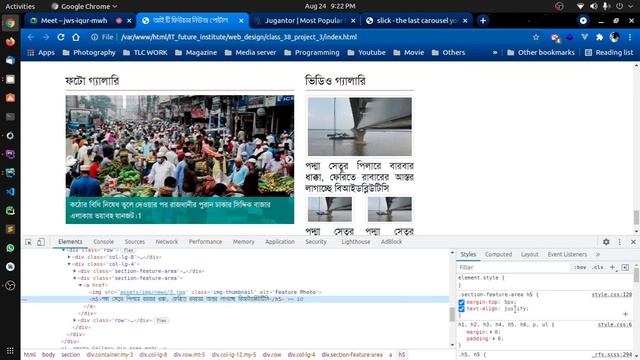Reload the page with the refresh icon

coord(61,37)
